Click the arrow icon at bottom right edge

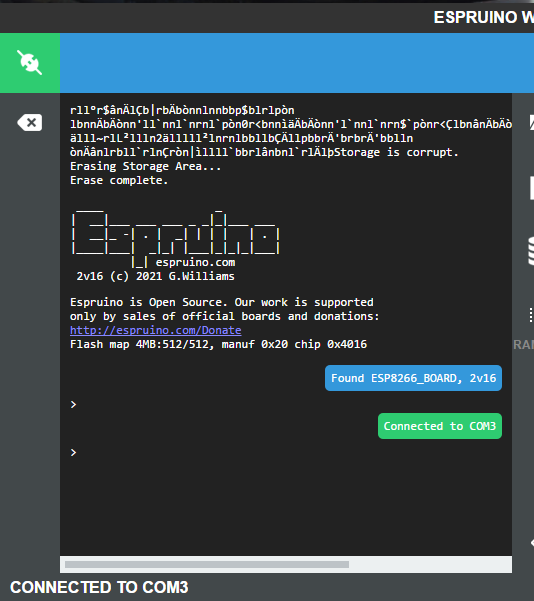point(532,542)
